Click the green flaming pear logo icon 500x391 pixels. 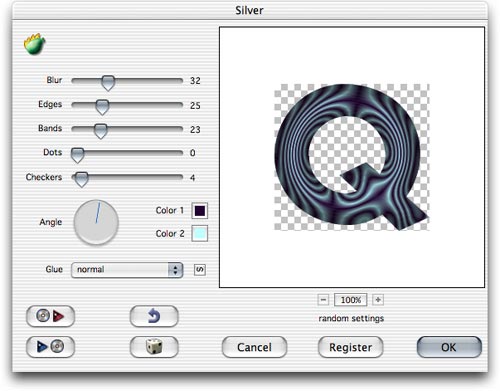tap(34, 44)
